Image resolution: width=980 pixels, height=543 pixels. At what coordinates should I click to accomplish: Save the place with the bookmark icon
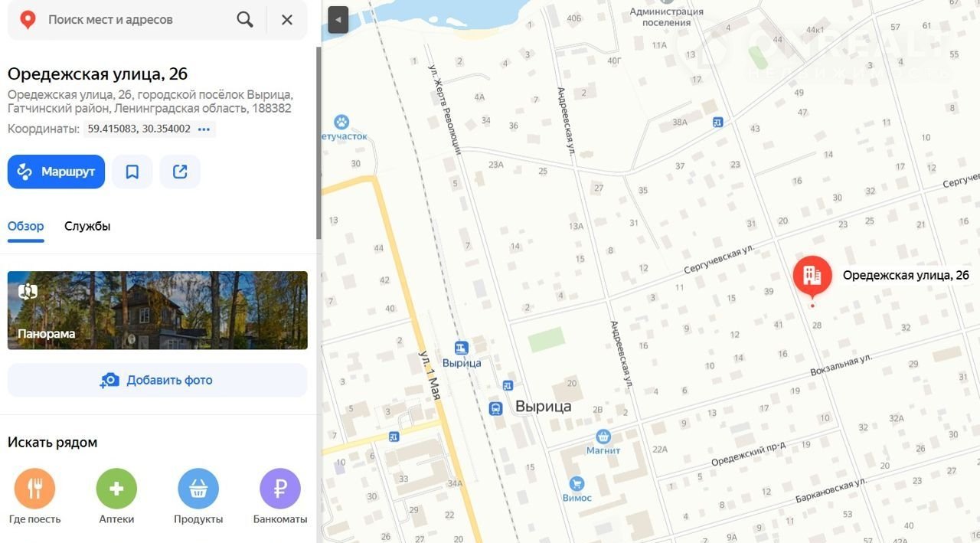click(x=132, y=172)
